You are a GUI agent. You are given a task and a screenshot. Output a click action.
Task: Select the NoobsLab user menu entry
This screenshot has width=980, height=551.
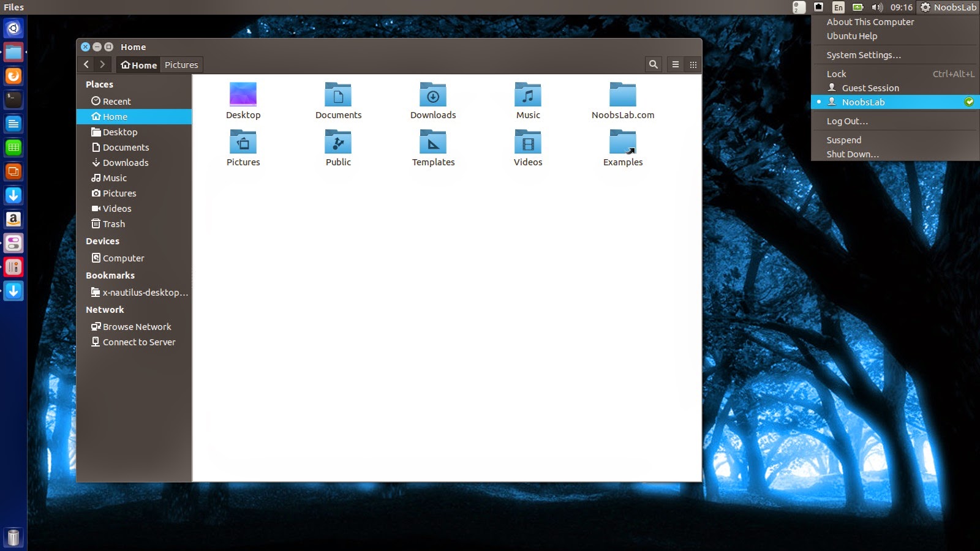click(895, 102)
